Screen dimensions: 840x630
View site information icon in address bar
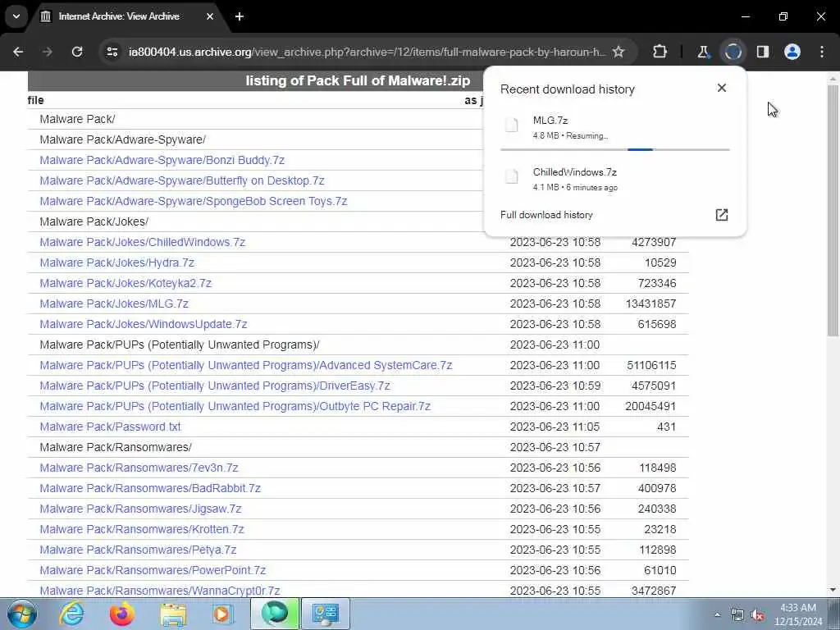pyautogui.click(x=112, y=52)
